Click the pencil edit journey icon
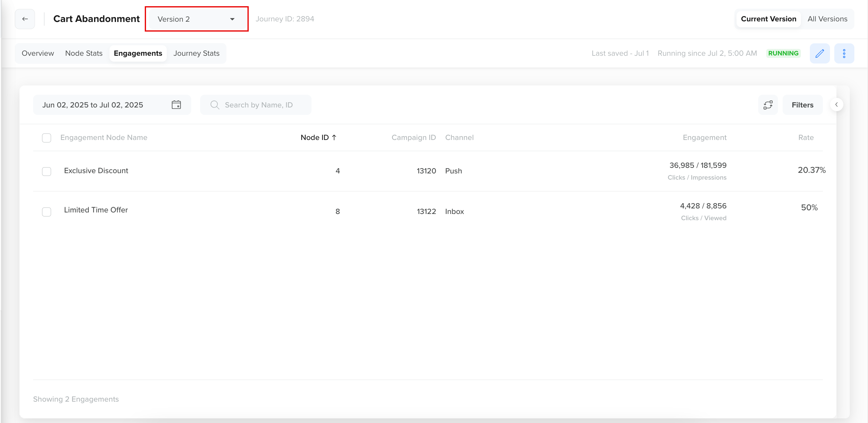Screen dimensions: 868x423 [819, 53]
